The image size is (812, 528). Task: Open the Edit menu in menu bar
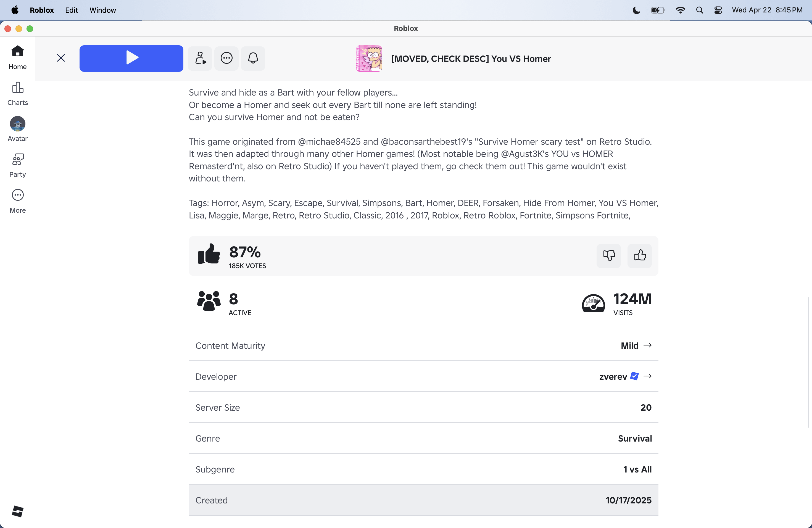[71, 10]
